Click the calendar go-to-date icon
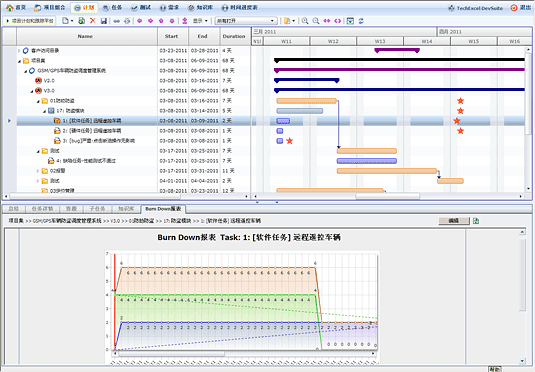 click(x=350, y=21)
